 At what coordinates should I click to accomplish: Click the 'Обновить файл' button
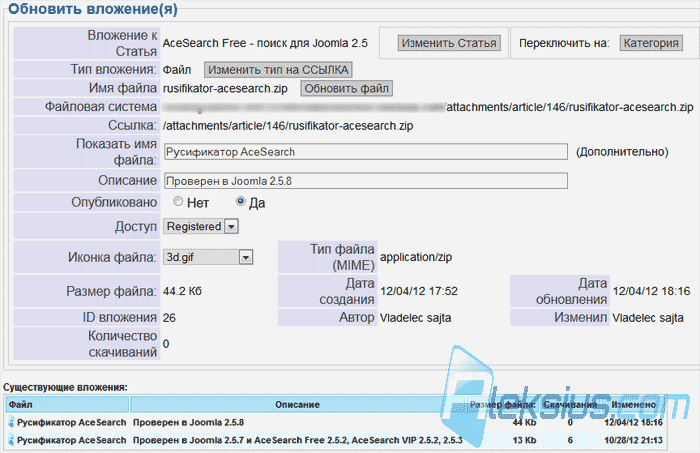346,88
